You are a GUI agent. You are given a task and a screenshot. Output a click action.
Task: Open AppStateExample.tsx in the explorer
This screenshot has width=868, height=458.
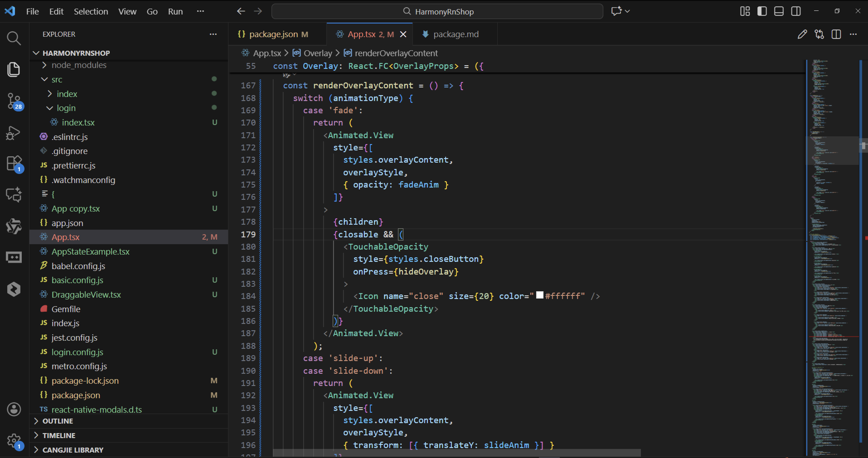[x=90, y=252]
